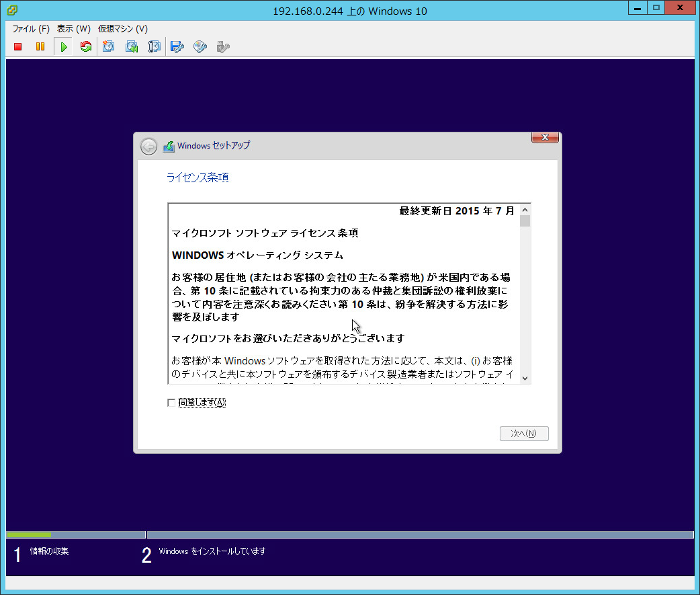Click the 最終更新日 2015 年 7 月 text
Image resolution: width=700 pixels, height=595 pixels.
(457, 211)
